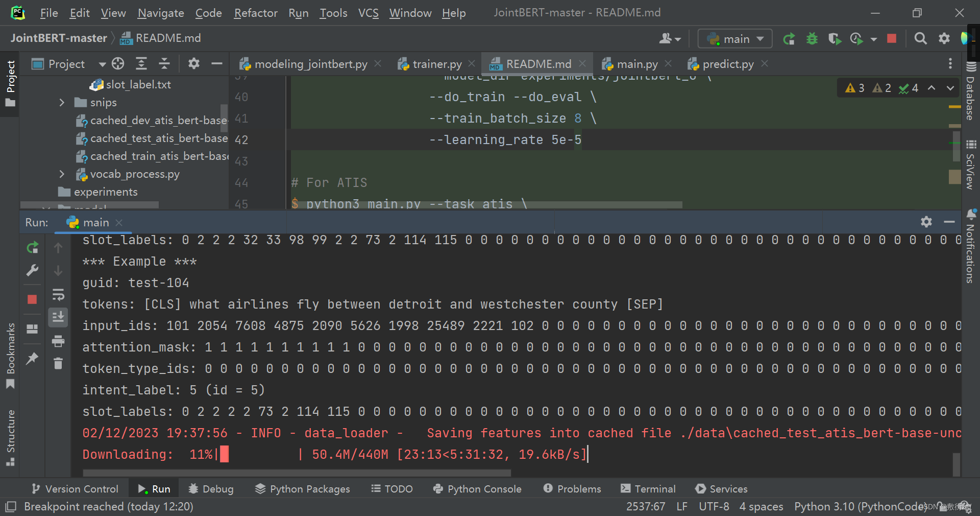The image size is (980, 516).
Task: Open Python Console tool window
Action: [477, 489]
